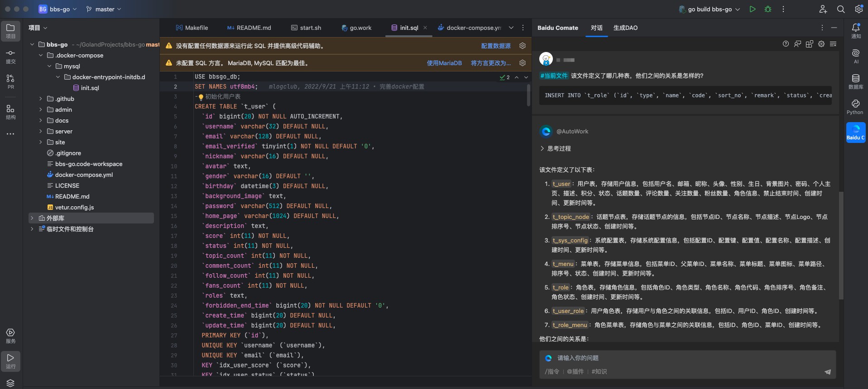Screen dimensions: 868x389
Task: Open the Project view mode dropdown
Action: tap(38, 28)
